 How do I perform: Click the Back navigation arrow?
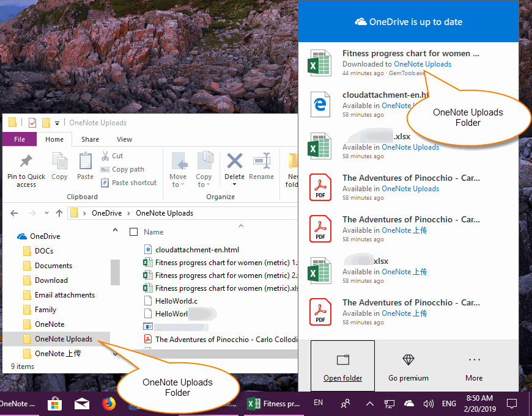point(14,213)
